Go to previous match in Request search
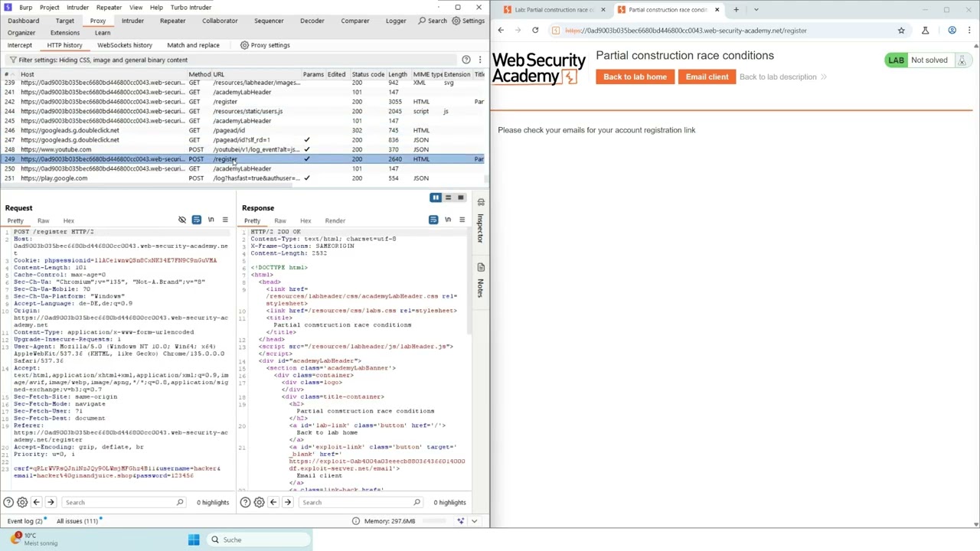980x551 pixels. pyautogui.click(x=36, y=503)
